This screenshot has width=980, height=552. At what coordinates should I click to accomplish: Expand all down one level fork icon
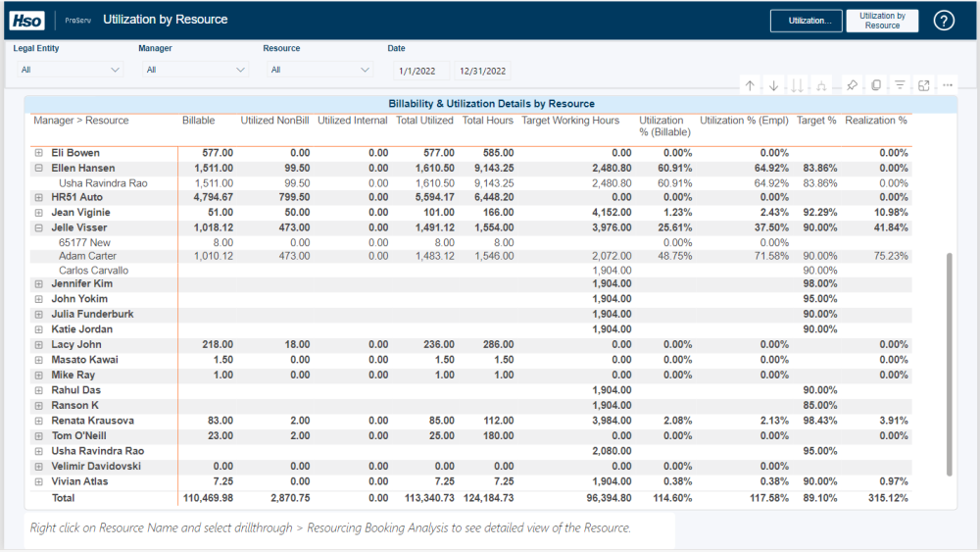click(821, 86)
